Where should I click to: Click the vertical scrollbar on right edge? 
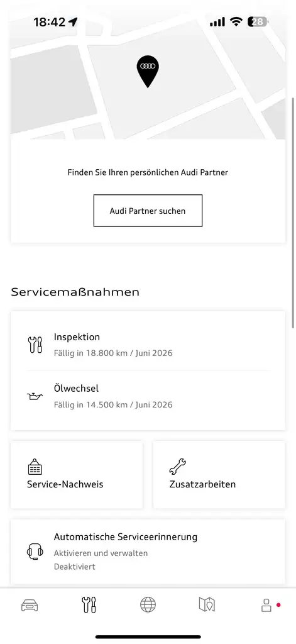(x=293, y=213)
